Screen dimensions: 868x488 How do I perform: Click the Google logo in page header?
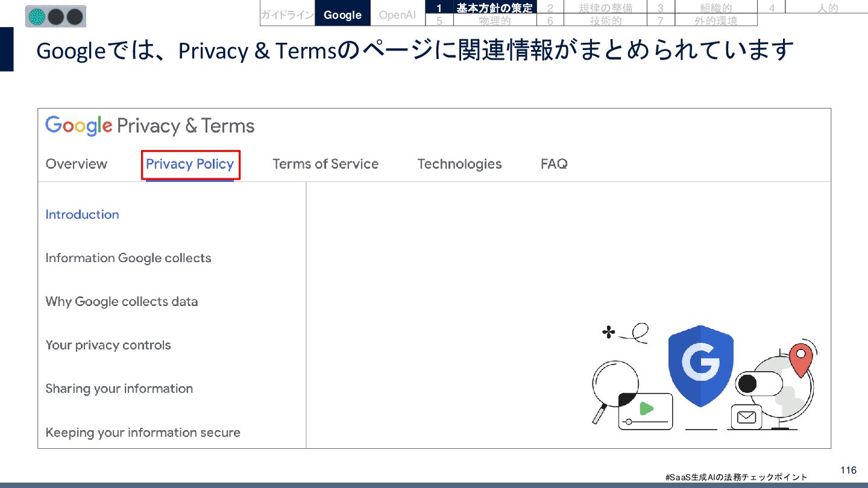pos(79,126)
